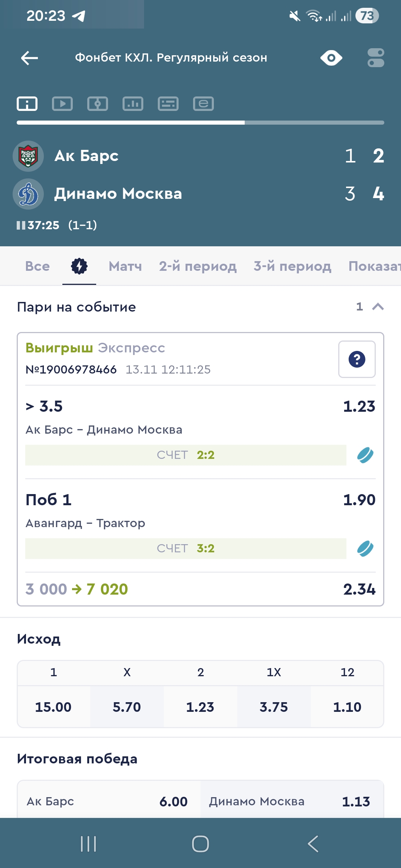The width and height of the screenshot is (401, 868).
Task: Tap the Динамо Москва team logo
Action: point(28,194)
